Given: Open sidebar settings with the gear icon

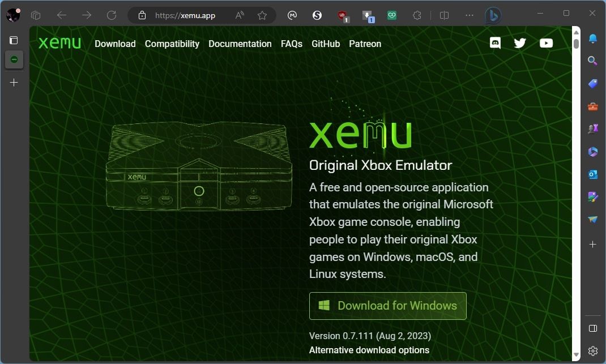Looking at the screenshot, I should click(x=592, y=351).
